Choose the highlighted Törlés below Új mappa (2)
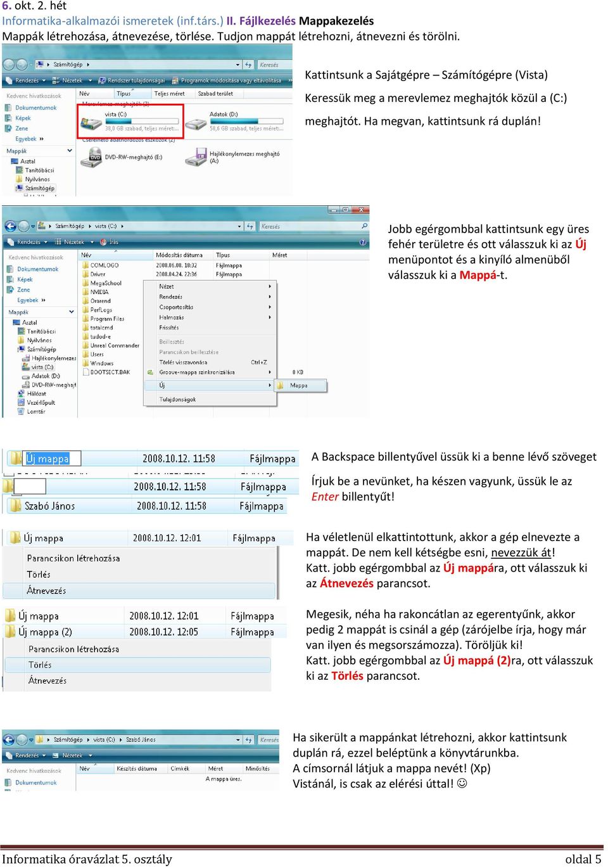This screenshot has height=868, width=608. click(137, 665)
